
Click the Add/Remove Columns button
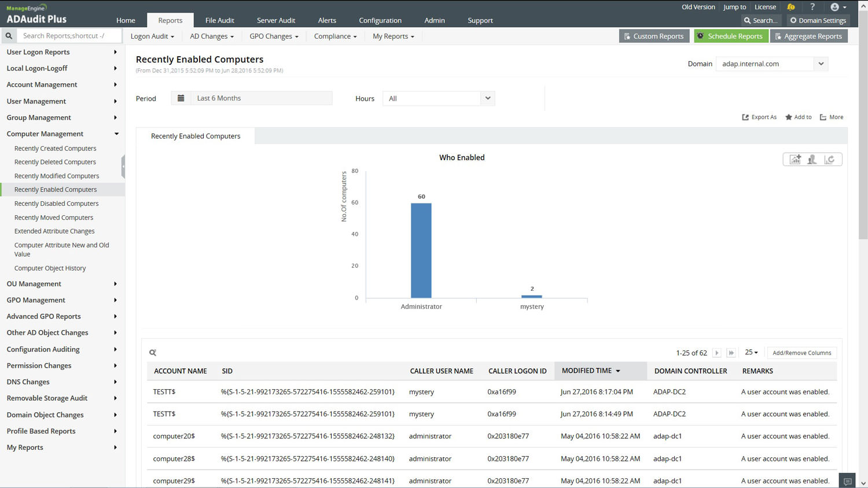pyautogui.click(x=801, y=353)
